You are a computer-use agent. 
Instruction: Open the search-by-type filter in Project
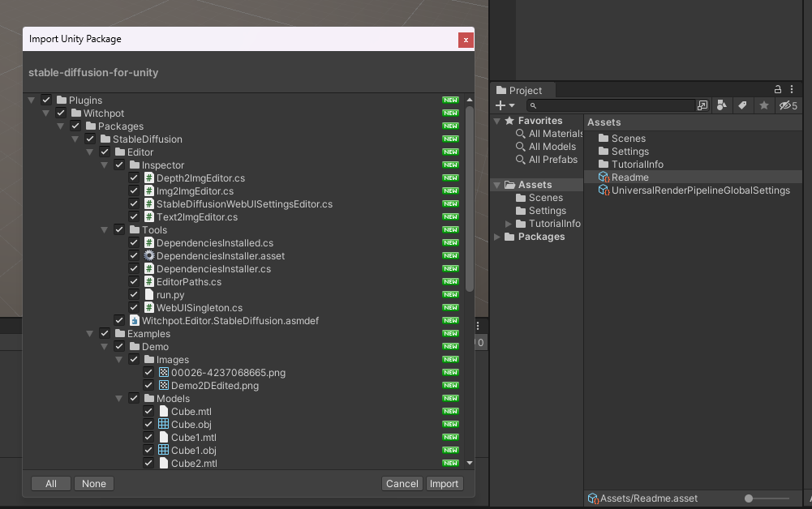pos(721,105)
